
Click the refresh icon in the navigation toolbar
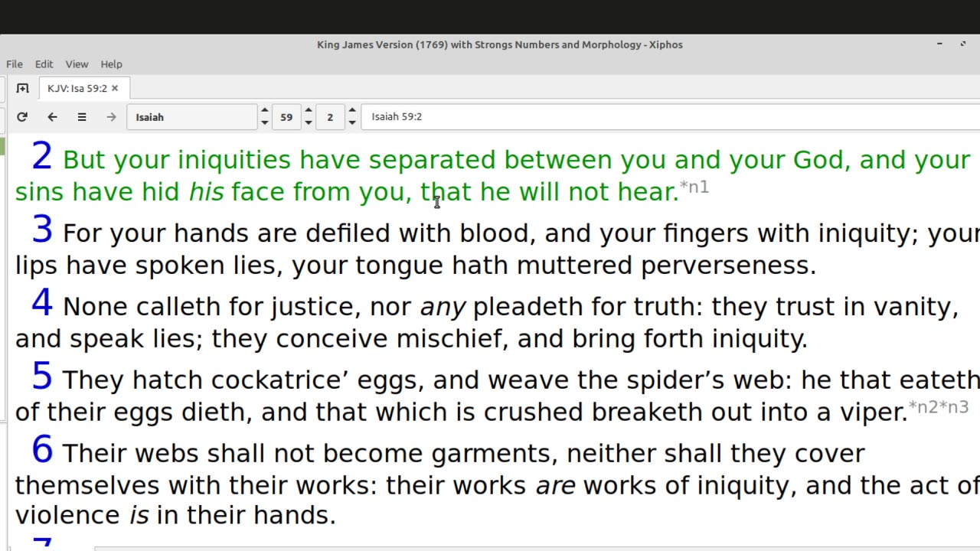pos(21,117)
